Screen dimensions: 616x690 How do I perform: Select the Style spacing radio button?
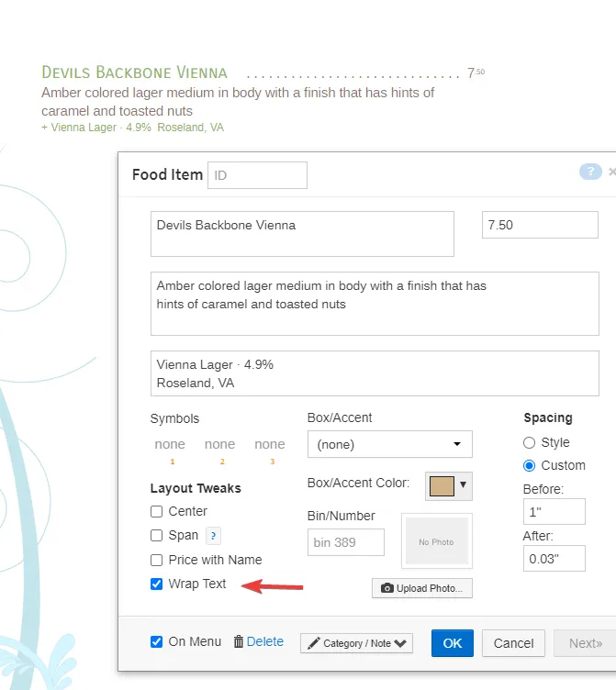pos(529,443)
